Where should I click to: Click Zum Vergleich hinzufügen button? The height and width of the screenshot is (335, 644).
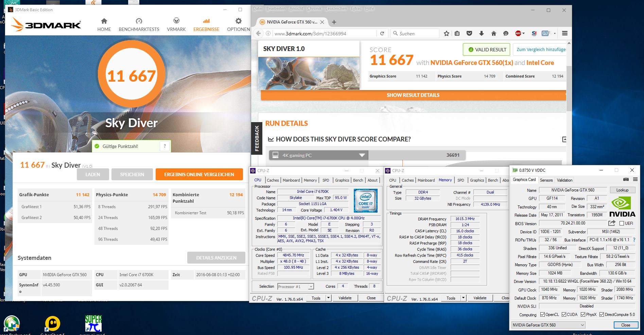pyautogui.click(x=540, y=50)
